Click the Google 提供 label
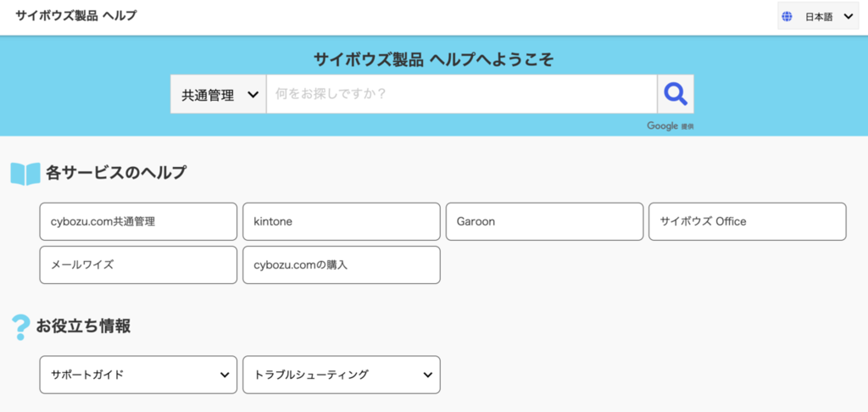This screenshot has width=868, height=412. click(x=670, y=126)
